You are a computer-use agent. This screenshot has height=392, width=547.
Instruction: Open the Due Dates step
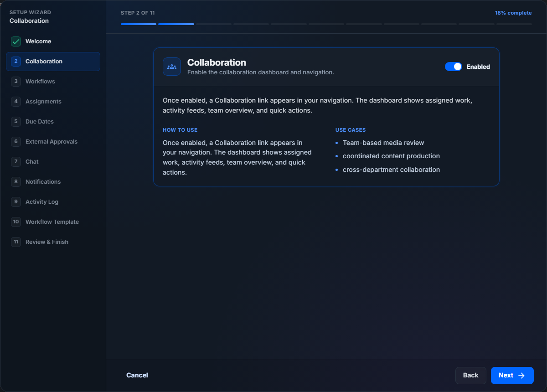pos(53,122)
